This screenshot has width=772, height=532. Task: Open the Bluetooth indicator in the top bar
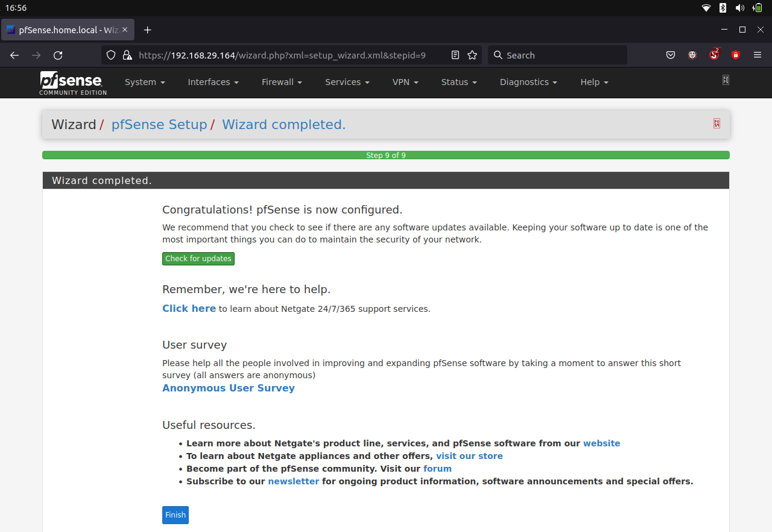[723, 8]
